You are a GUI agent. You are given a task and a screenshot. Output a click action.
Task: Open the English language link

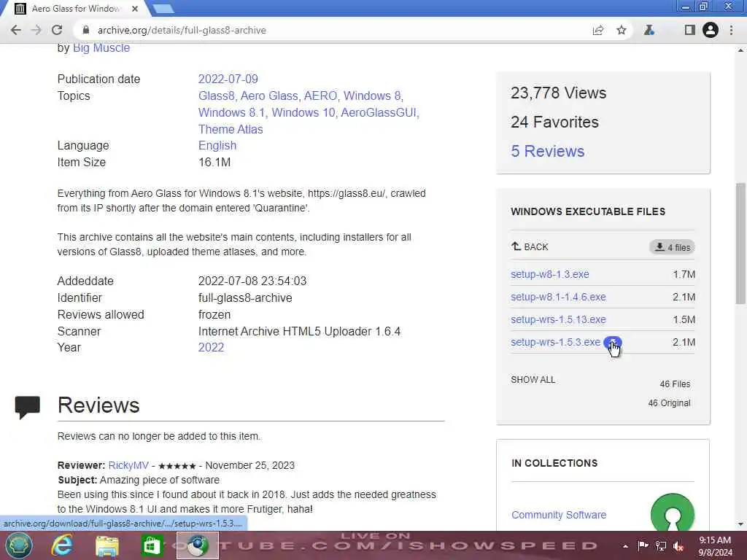[217, 146]
